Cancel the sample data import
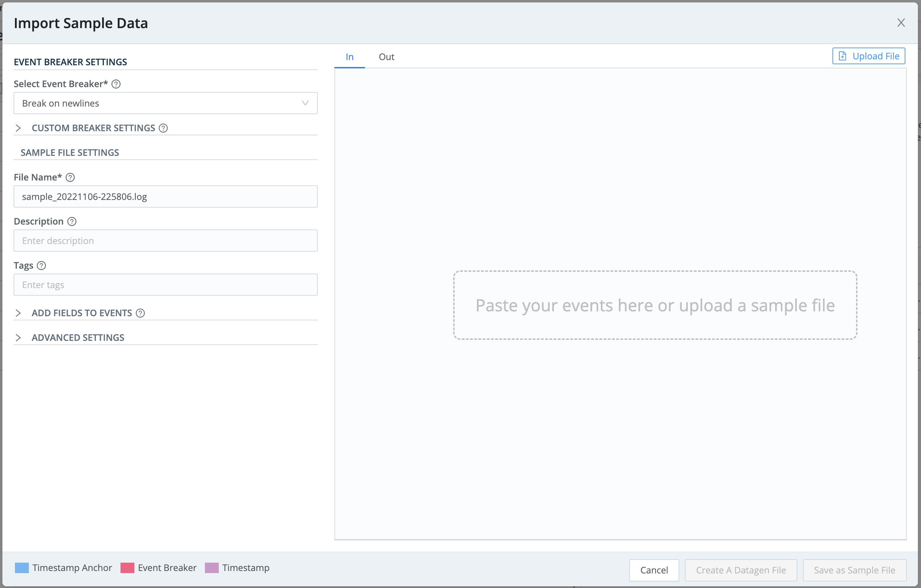The width and height of the screenshot is (921, 588). pyautogui.click(x=654, y=570)
